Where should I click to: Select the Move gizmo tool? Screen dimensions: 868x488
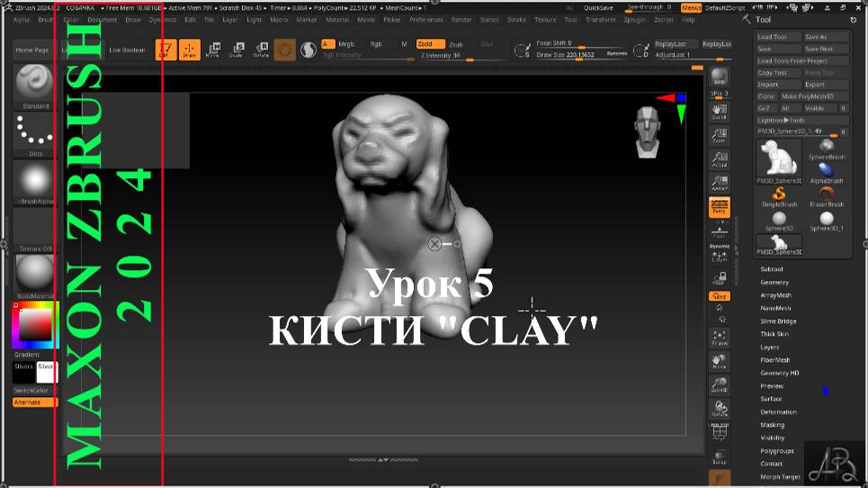[212, 50]
